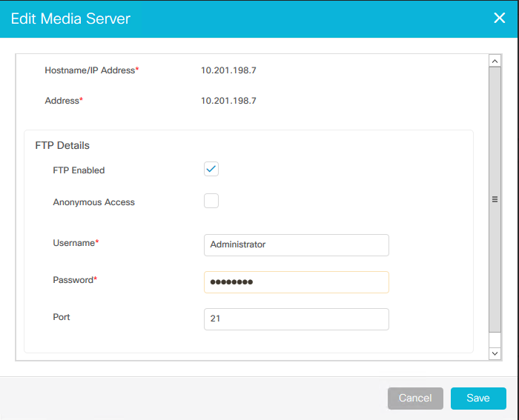The width and height of the screenshot is (519, 420).
Task: Enable the Anonymous Access checkbox
Action: point(211,201)
